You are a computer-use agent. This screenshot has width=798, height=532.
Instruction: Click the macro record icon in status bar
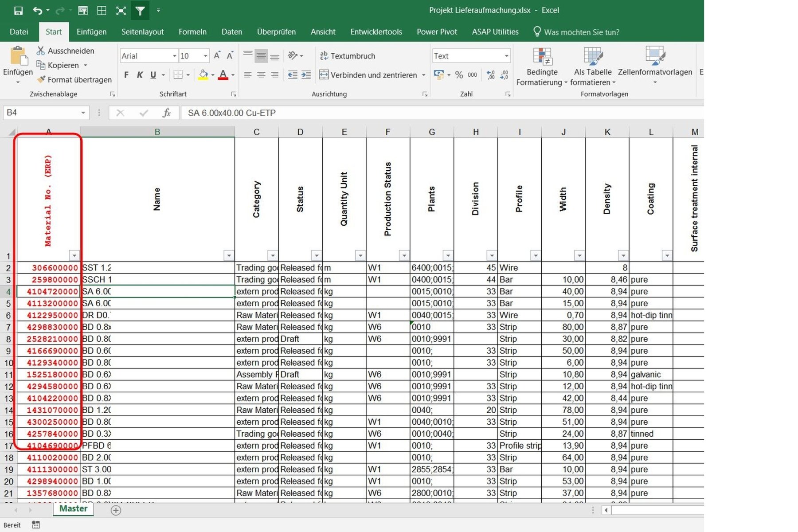coord(36,525)
